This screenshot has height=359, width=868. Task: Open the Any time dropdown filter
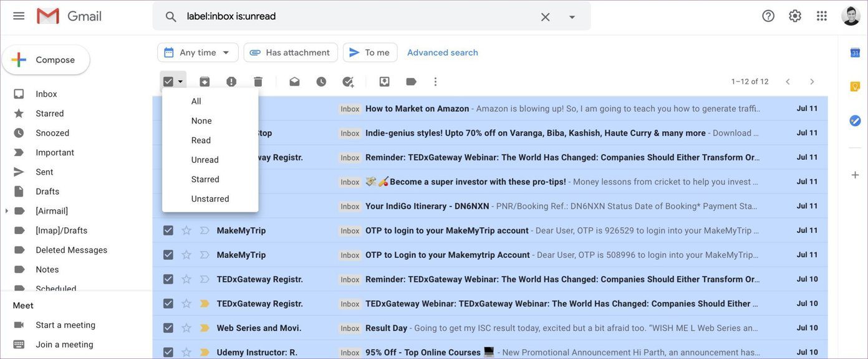tap(198, 52)
